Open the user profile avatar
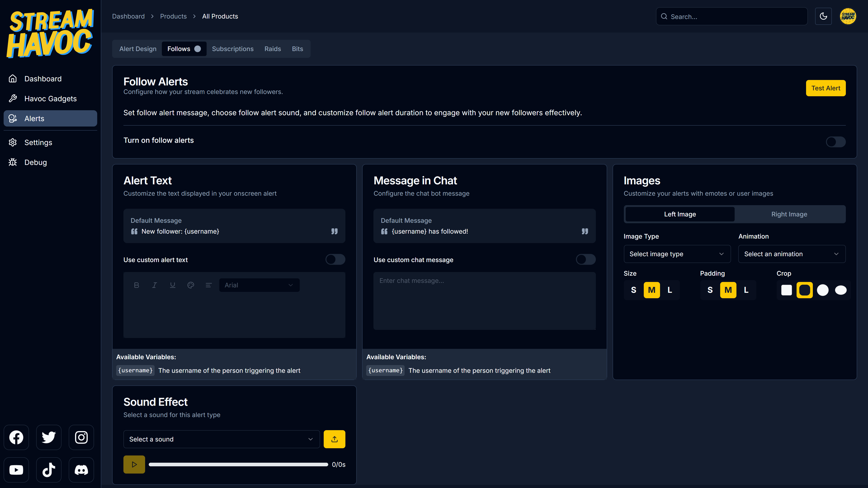868x488 pixels. [848, 16]
